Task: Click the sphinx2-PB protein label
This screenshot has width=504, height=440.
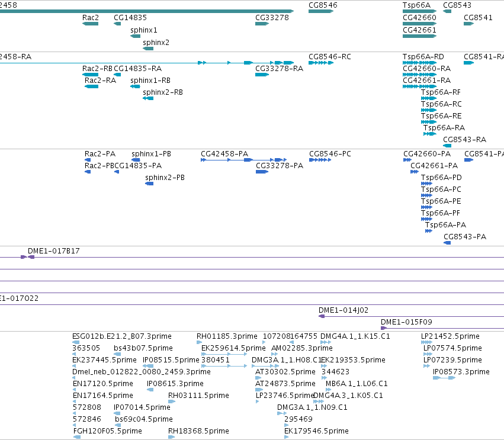Action: [x=165, y=178]
